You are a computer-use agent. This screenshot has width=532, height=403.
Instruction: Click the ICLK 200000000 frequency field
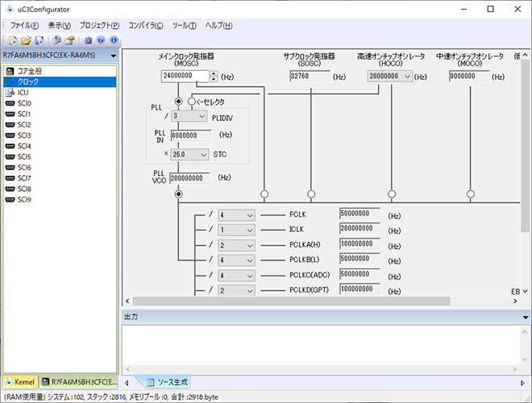coord(360,229)
